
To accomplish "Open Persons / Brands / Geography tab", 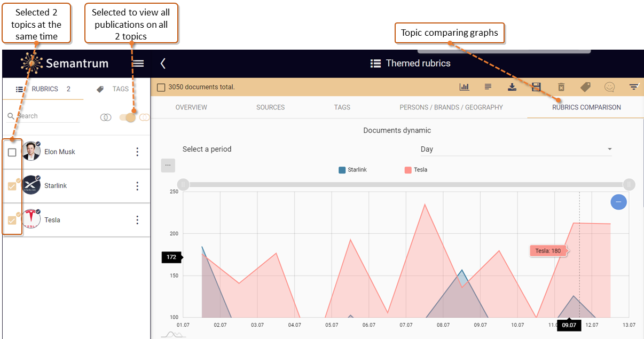I will [x=451, y=107].
